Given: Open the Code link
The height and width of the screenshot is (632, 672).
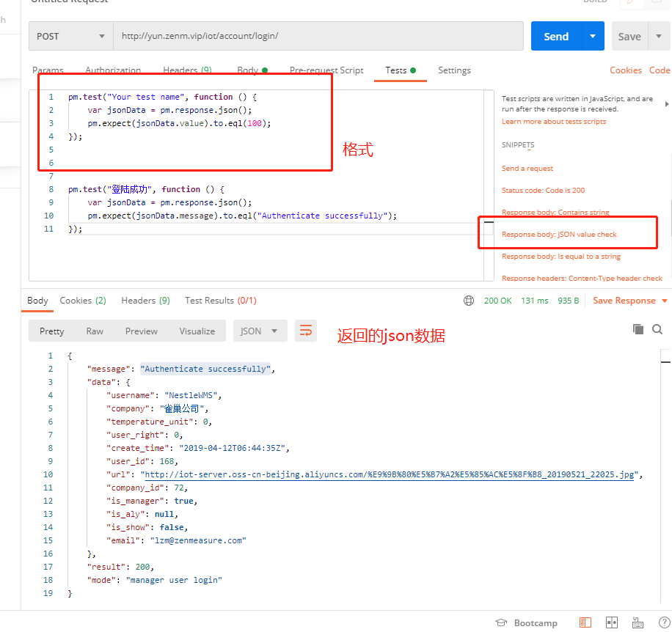Looking at the screenshot, I should pos(660,70).
